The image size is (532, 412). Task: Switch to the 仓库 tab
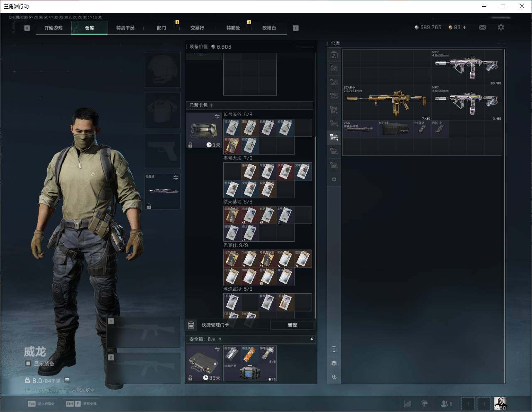[90, 28]
